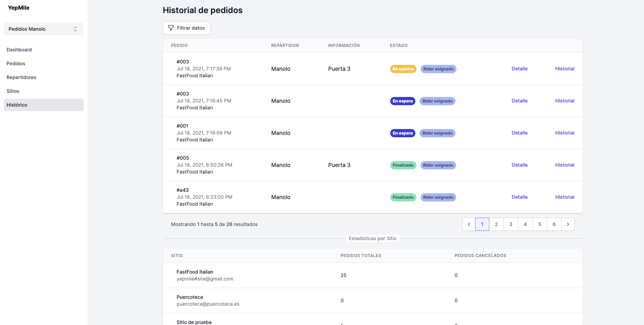Navigate to Pedidos in sidebar
The width and height of the screenshot is (644, 325).
pos(16,63)
